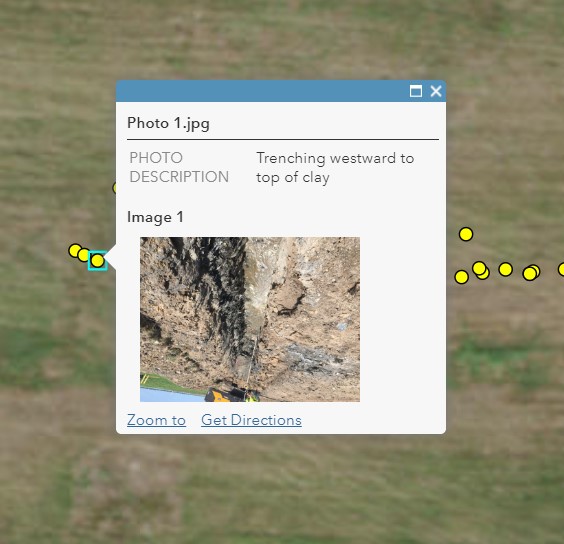Screen dimensions: 564x544
Task: Click the lowest yellow marker nearest popup's right edge
Action: [461, 277]
